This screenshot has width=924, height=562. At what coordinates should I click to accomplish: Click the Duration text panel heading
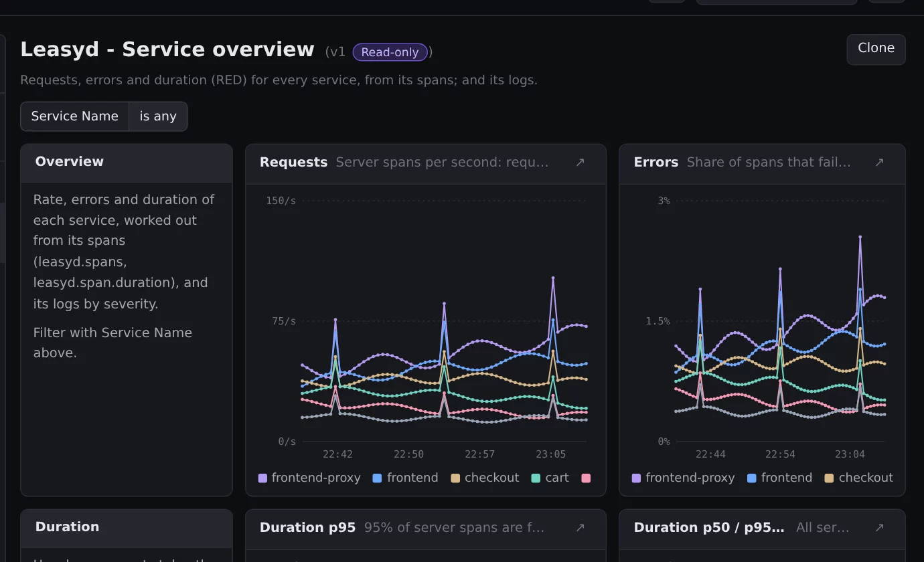pyautogui.click(x=67, y=527)
